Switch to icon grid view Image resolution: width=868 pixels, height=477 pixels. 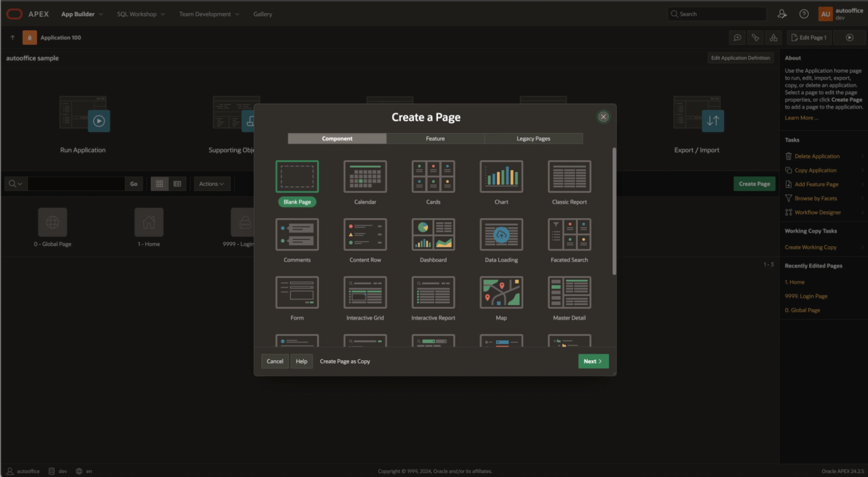click(160, 184)
